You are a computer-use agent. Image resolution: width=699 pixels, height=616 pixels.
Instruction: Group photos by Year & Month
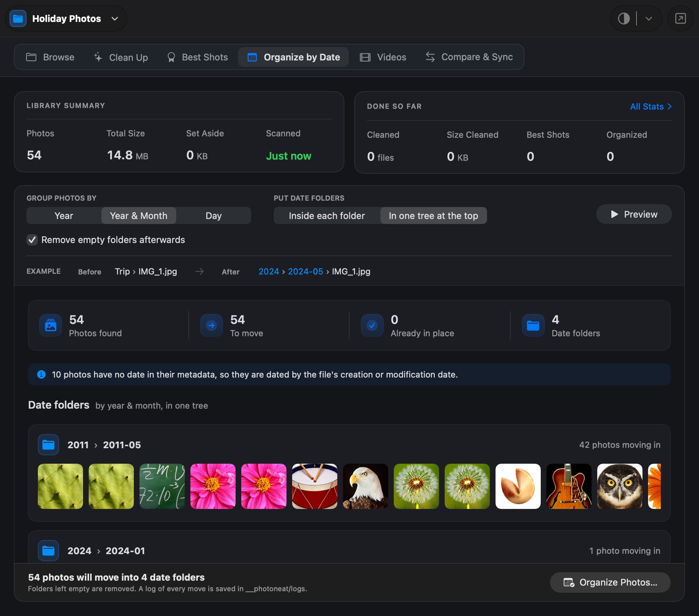tap(138, 216)
